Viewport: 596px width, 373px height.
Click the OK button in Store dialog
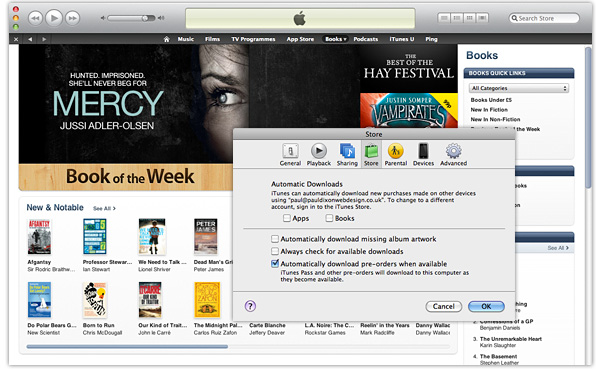coord(486,306)
